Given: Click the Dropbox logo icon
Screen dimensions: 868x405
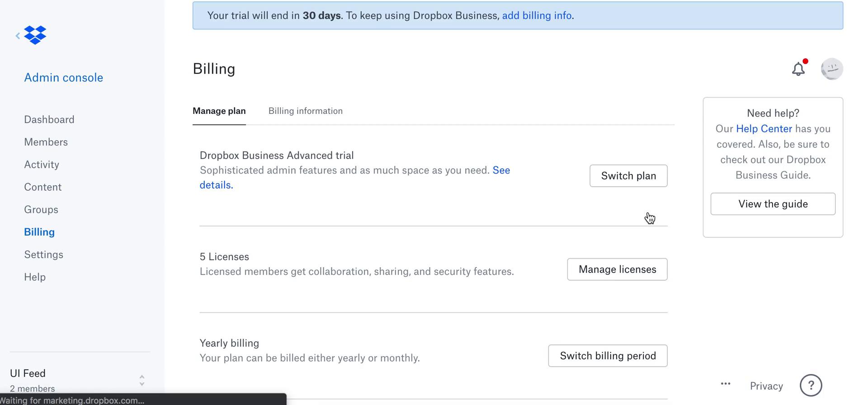Looking at the screenshot, I should coord(35,35).
